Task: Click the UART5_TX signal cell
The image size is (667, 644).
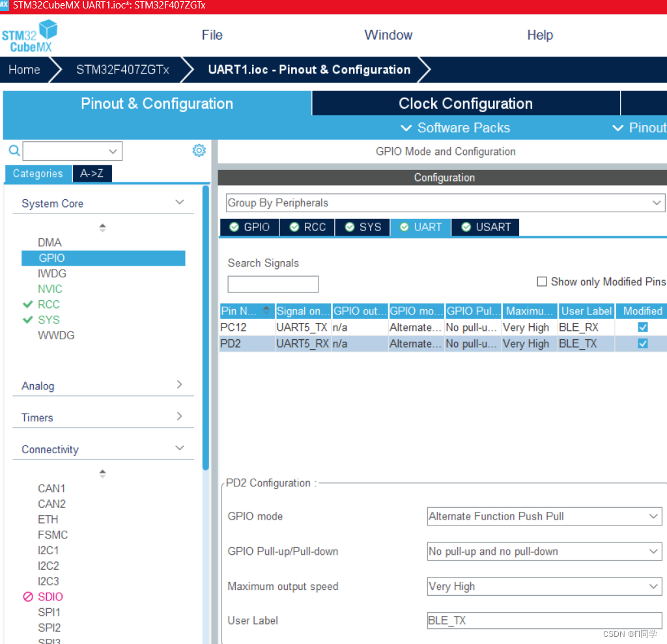Action: point(302,327)
